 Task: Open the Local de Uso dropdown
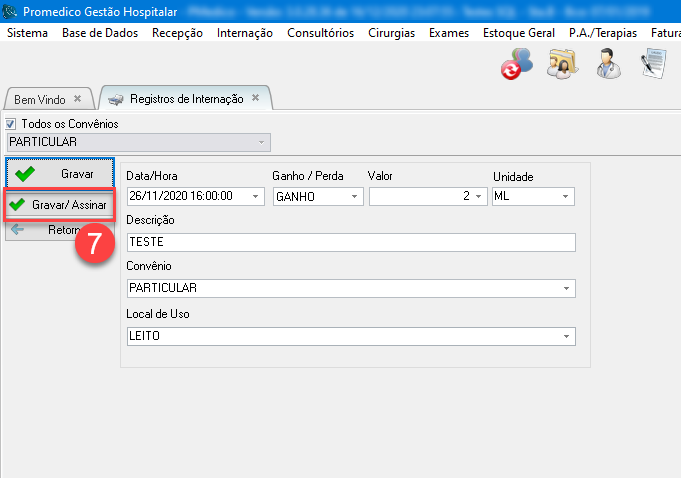coord(568,337)
